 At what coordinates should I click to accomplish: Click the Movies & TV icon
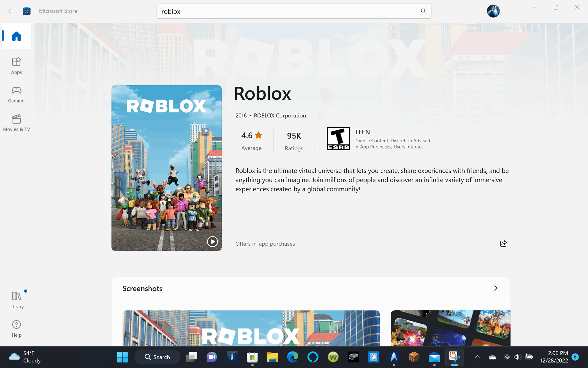pyautogui.click(x=16, y=123)
